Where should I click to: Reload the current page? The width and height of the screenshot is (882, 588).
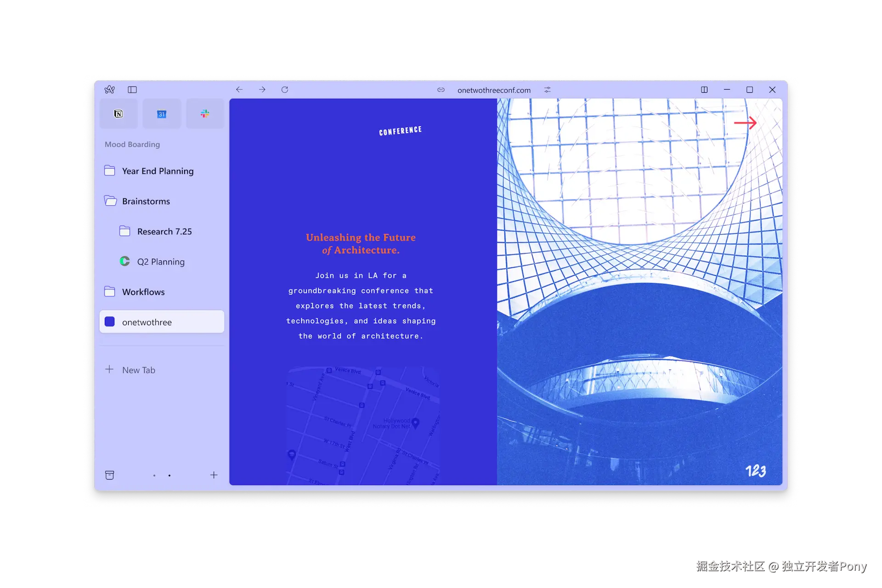click(285, 90)
